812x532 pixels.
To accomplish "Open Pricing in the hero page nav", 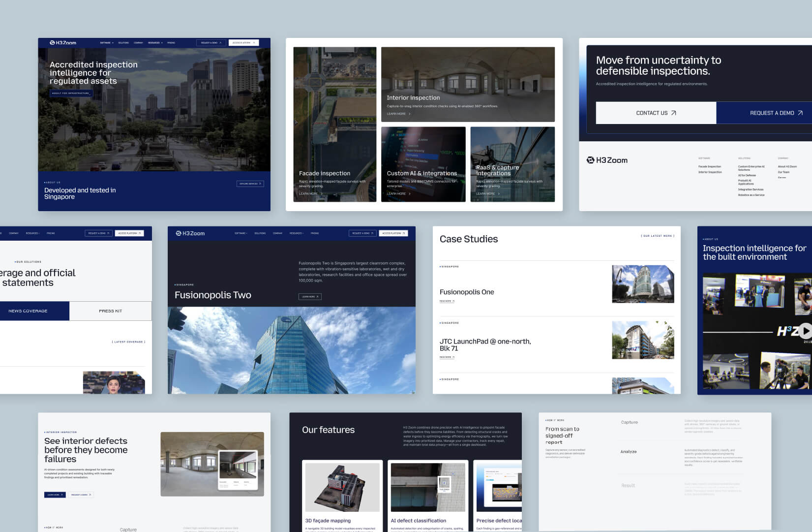I will (171, 43).
